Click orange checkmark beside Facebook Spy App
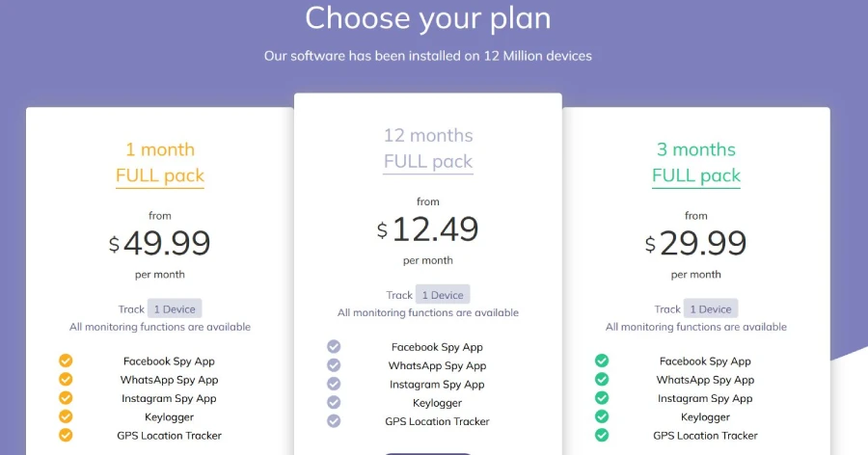 66,361
